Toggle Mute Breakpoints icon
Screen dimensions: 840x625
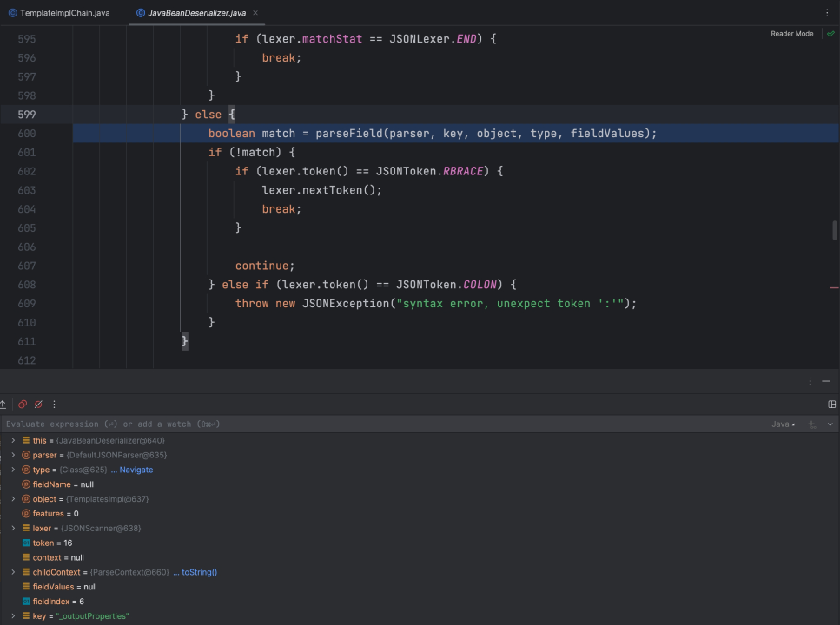[x=38, y=404]
